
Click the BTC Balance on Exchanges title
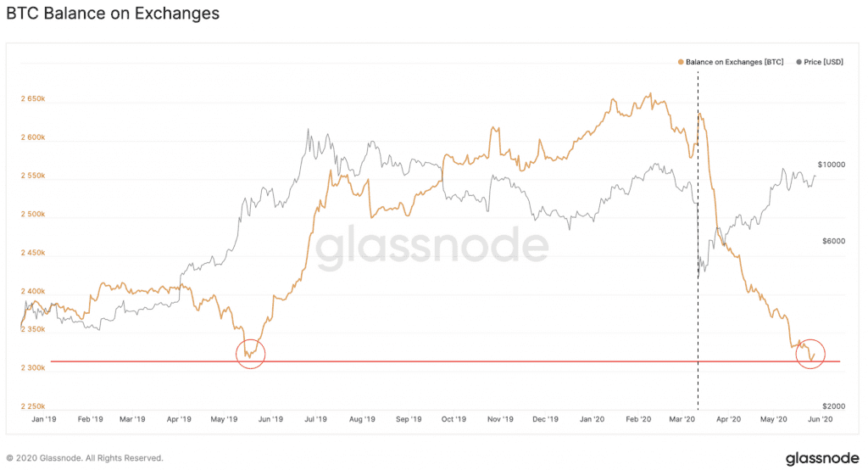(x=113, y=14)
